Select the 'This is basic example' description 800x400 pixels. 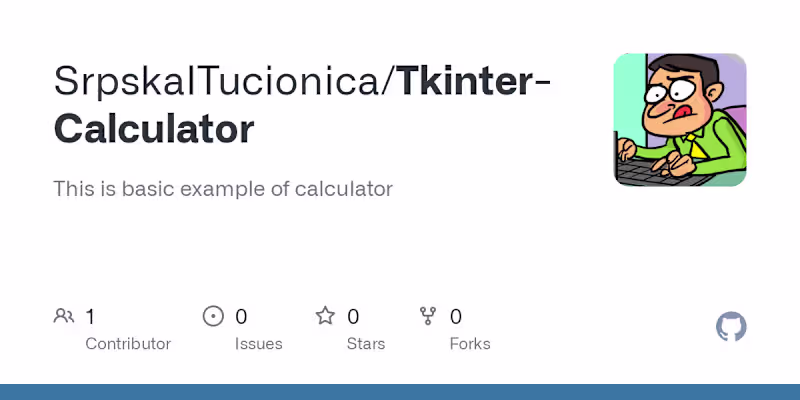coord(223,188)
